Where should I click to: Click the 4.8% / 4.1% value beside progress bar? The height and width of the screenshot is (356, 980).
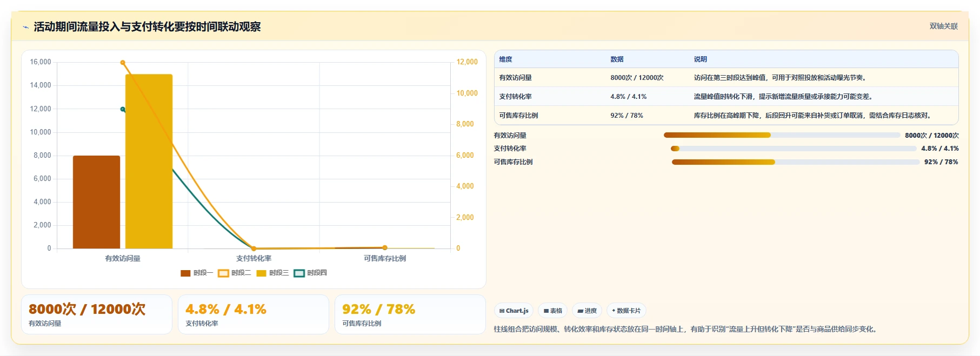point(940,149)
